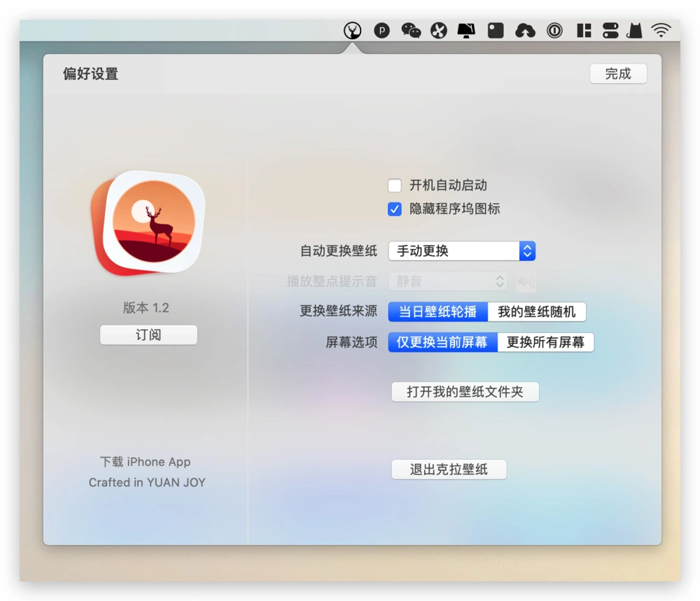Choose 更换所有屏幕 option
The width and height of the screenshot is (700, 601).
[545, 342]
